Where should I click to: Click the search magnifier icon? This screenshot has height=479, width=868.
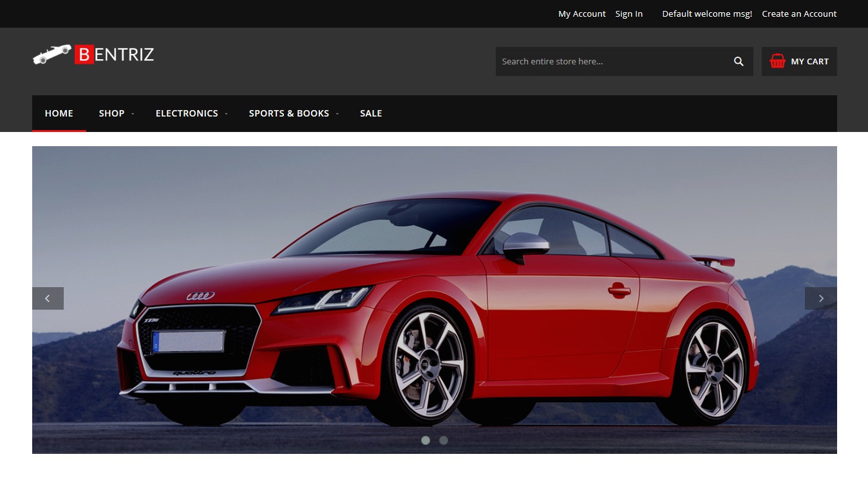pyautogui.click(x=739, y=61)
